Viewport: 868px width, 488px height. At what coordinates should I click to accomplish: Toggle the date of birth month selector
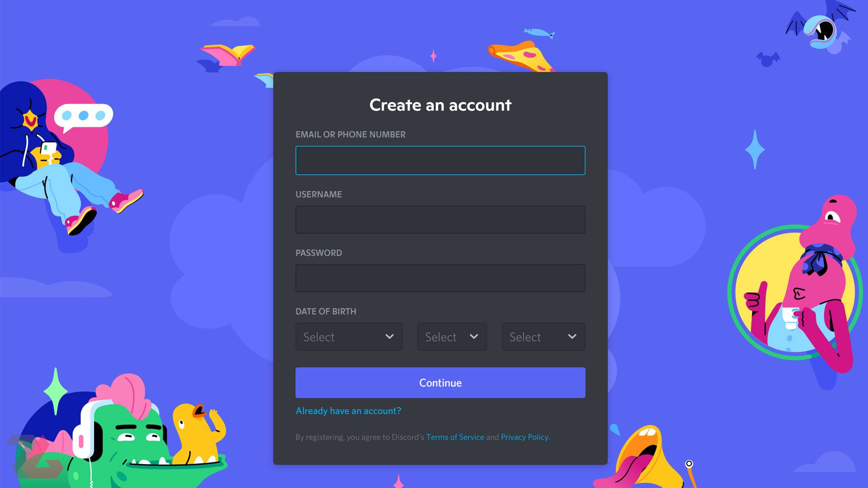(x=348, y=336)
